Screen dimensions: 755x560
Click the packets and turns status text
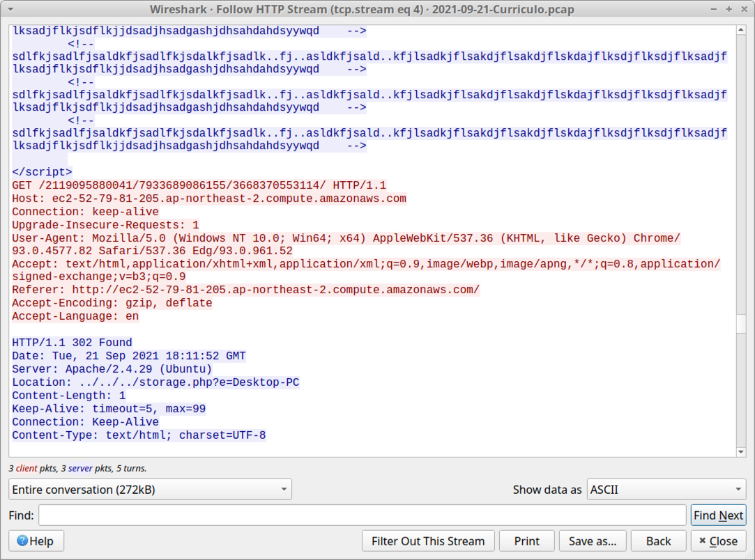coord(77,468)
